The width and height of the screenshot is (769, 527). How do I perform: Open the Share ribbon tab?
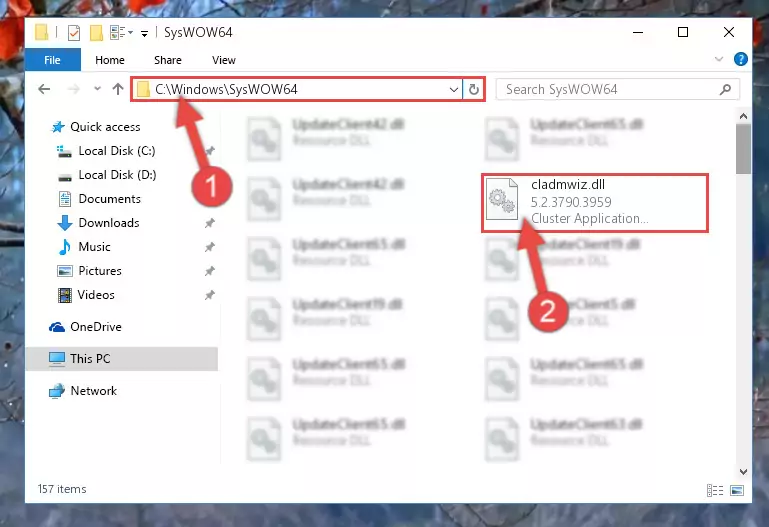pyautogui.click(x=168, y=60)
